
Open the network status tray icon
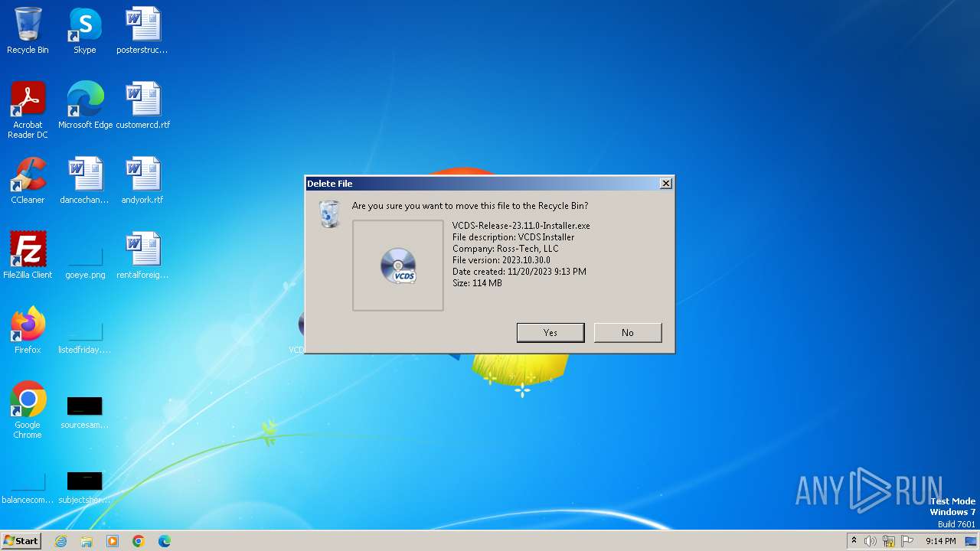[x=889, y=541]
